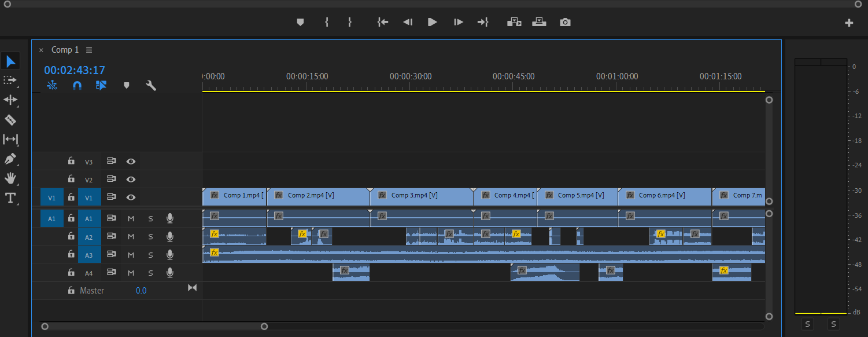This screenshot has width=868, height=337.
Task: Toggle insert sequences as nests
Action: point(52,85)
